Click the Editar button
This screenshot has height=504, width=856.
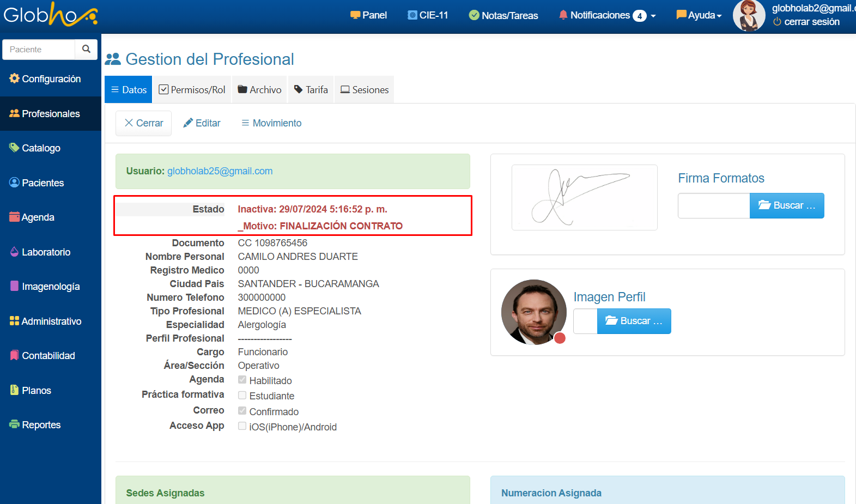202,123
